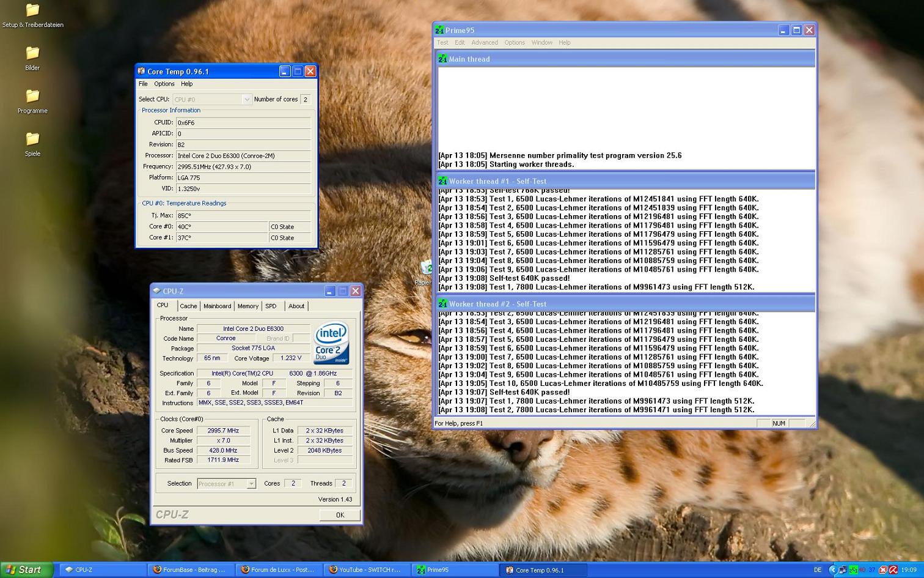
Task: Click the Number of cores field in Core Temp
Action: [x=306, y=99]
